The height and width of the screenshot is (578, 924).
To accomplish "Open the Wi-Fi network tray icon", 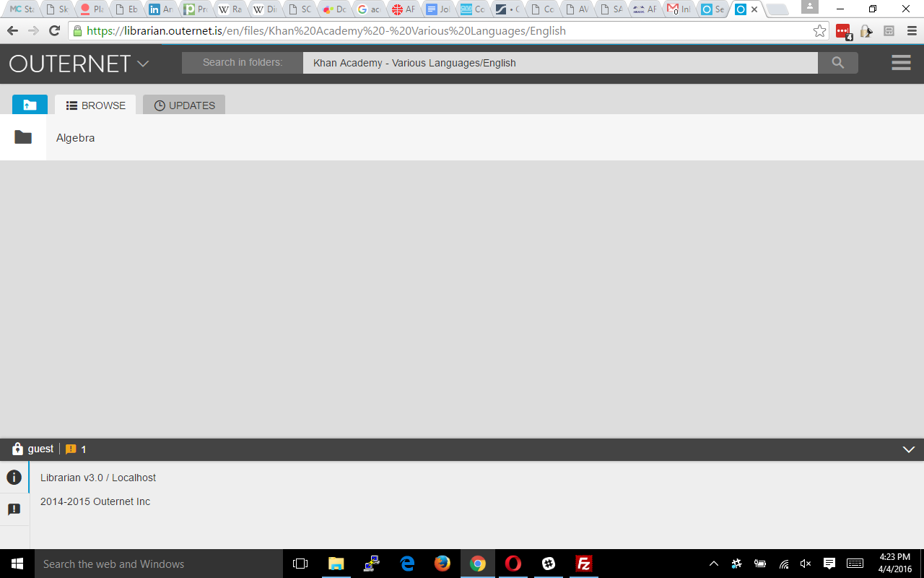I will [783, 564].
